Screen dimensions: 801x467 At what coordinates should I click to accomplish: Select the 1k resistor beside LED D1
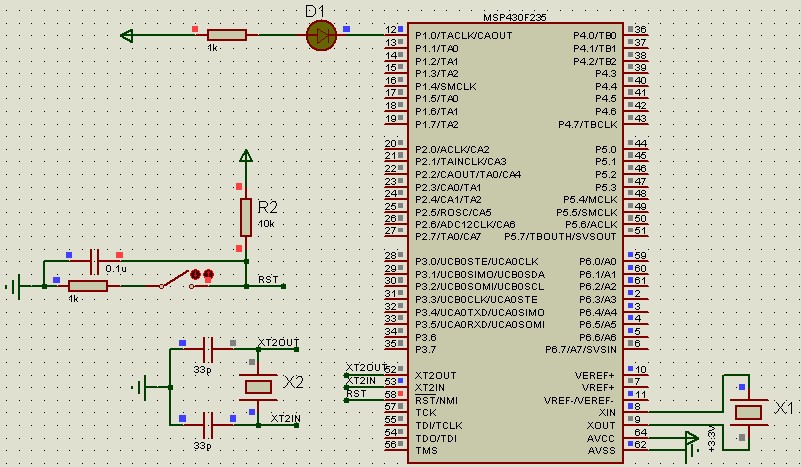tap(227, 35)
